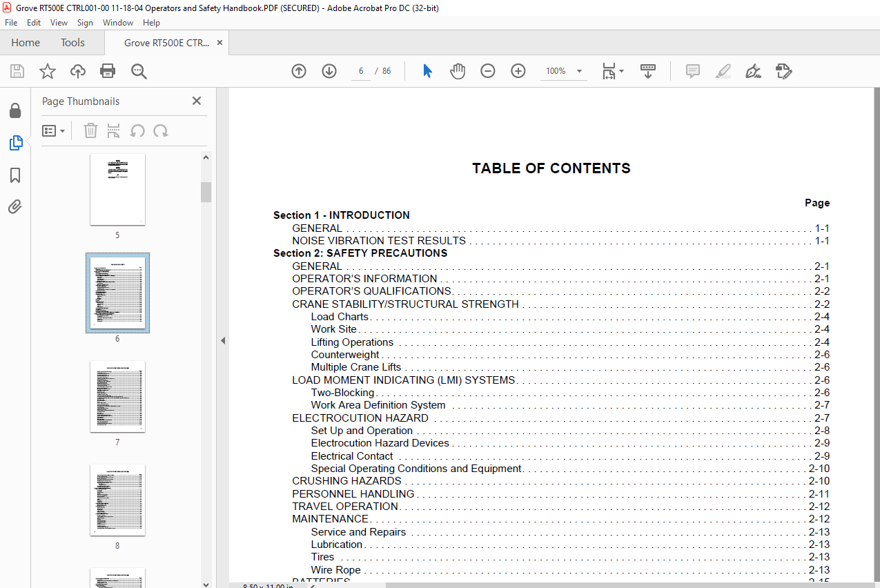Zoom in with the plus icon

(x=518, y=71)
